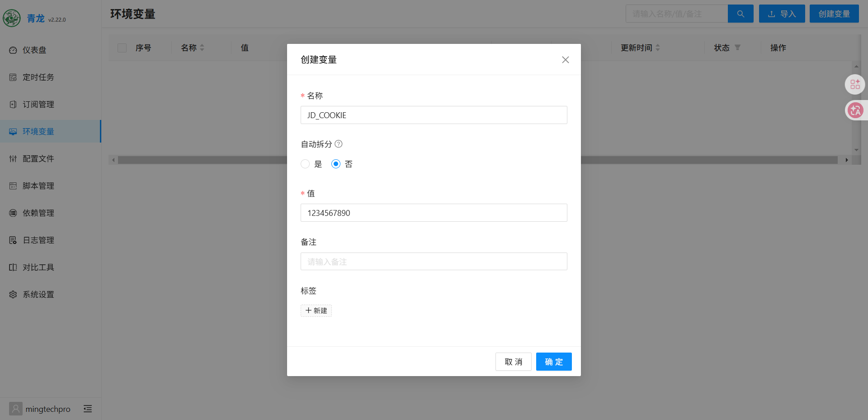Select the 环境变量 sidebar item
The image size is (868, 420).
click(x=51, y=131)
